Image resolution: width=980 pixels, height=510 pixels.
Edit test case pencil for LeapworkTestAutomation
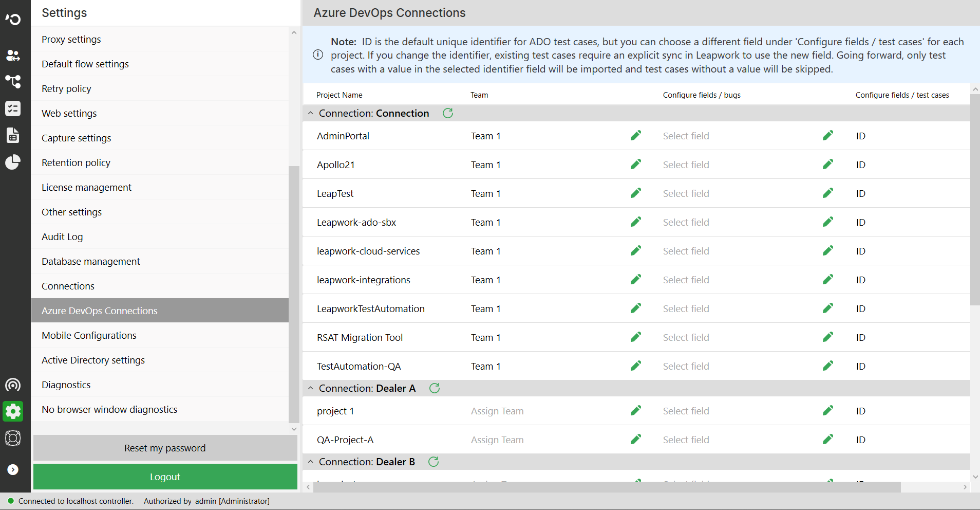(x=828, y=308)
